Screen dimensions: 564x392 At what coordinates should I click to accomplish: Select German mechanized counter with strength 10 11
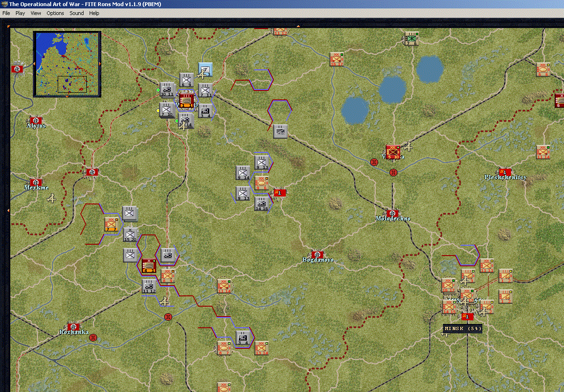pyautogui.click(x=167, y=90)
